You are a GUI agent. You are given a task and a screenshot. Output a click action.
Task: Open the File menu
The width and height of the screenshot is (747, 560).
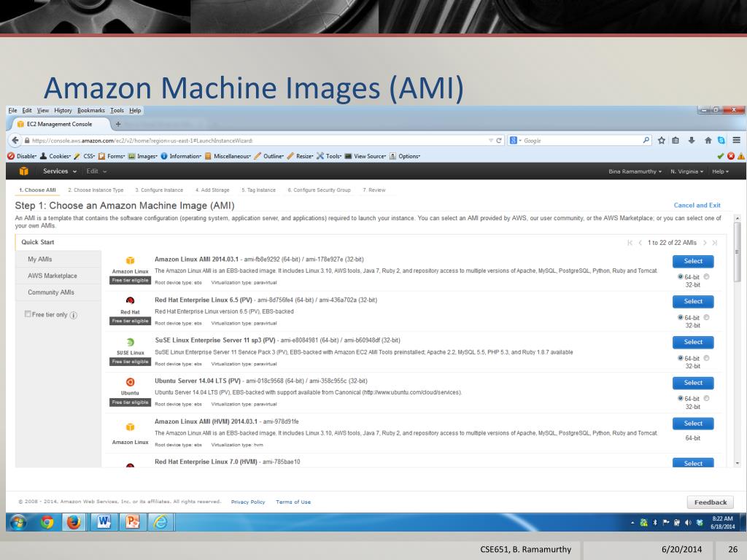(x=12, y=111)
